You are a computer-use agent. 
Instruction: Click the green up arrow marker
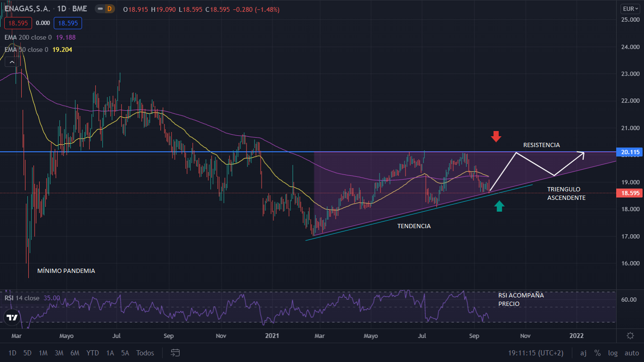pos(499,206)
